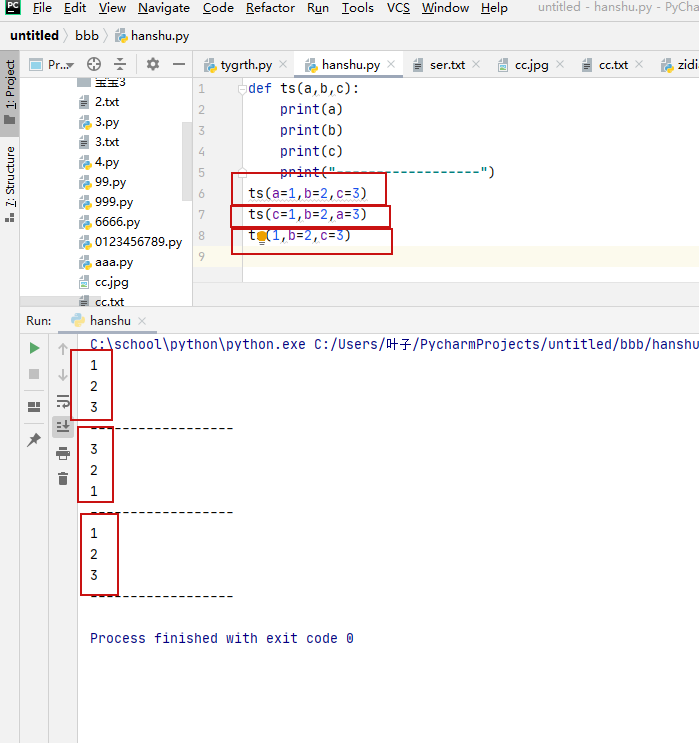The image size is (699, 743).
Task: Open the 1: Project side tool window tab
Action: coord(10,91)
